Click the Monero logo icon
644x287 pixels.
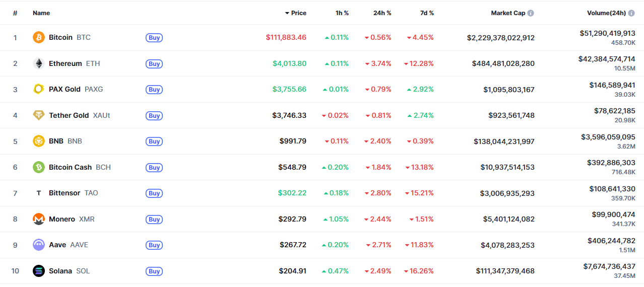pos(39,219)
